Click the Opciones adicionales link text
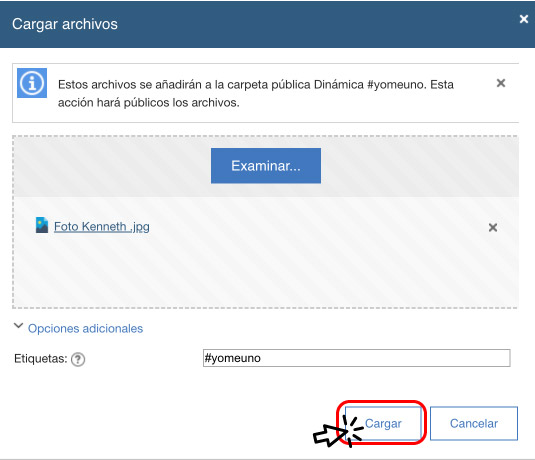The image size is (535, 460). click(x=85, y=328)
